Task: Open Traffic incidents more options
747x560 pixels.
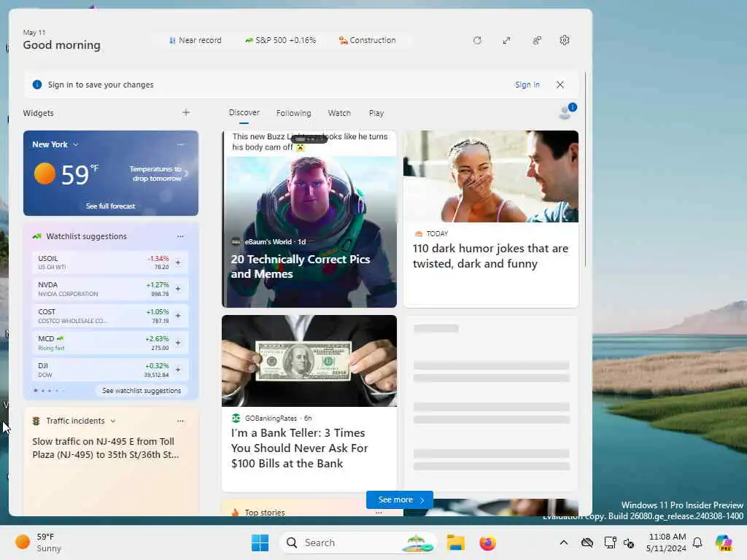Action: (180, 421)
